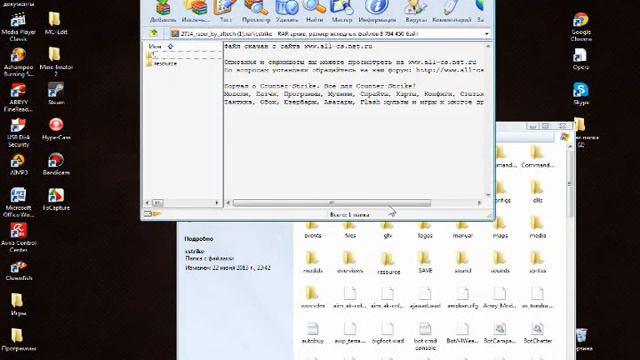This screenshot has width=640, height=360.
Task: Click the disk icon in WinRAR status bar
Action: pyautogui.click(x=148, y=214)
